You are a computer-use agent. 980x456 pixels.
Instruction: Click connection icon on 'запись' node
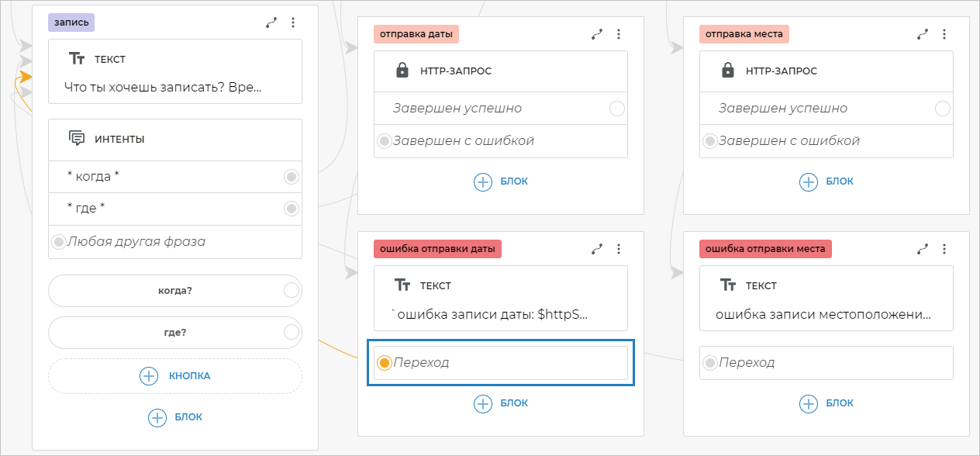coord(271,23)
